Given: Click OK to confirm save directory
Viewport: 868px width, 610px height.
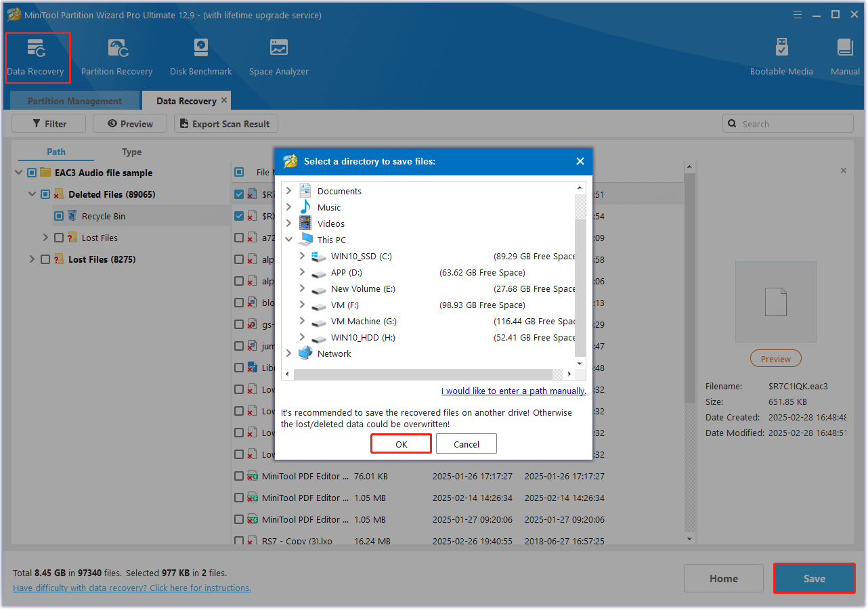Looking at the screenshot, I should [x=401, y=444].
